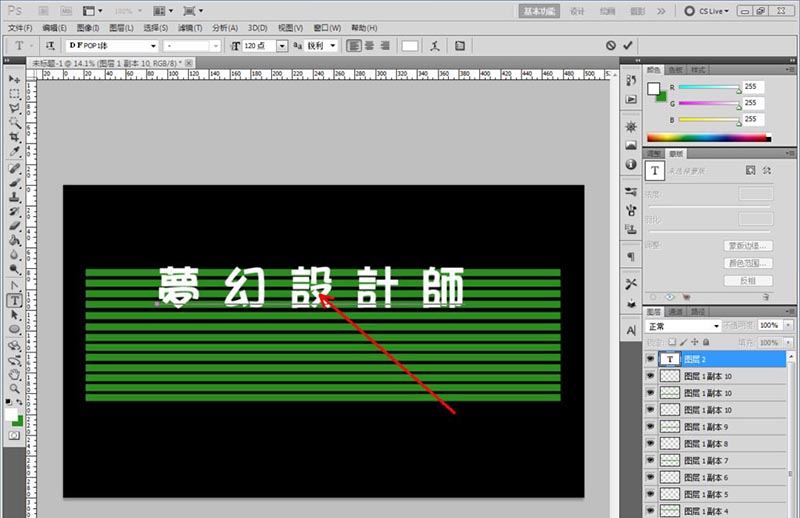Click the 颜色范围 button
The width and height of the screenshot is (800, 518).
pyautogui.click(x=748, y=263)
